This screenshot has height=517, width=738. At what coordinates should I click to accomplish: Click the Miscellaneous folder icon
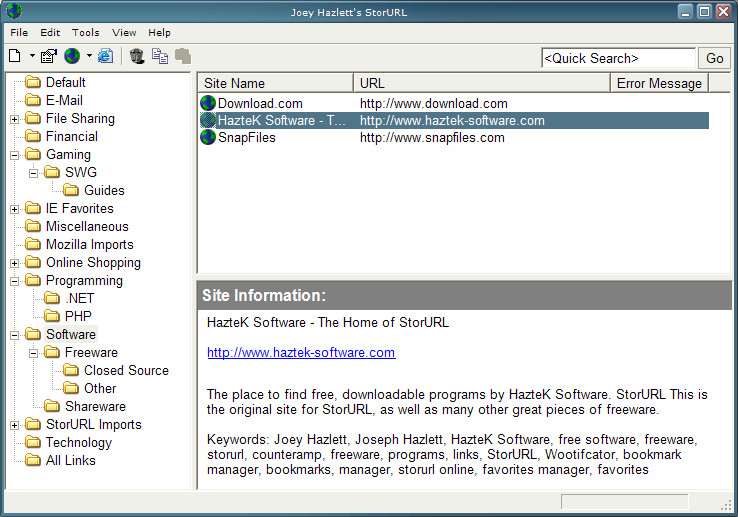tap(33, 226)
